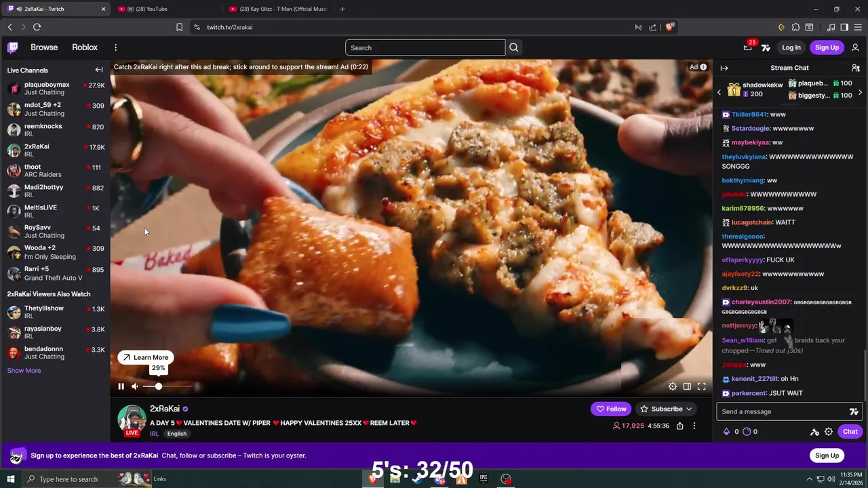Open thoot ARC Raiders channel
This screenshot has width=868, height=488.
coord(55,170)
